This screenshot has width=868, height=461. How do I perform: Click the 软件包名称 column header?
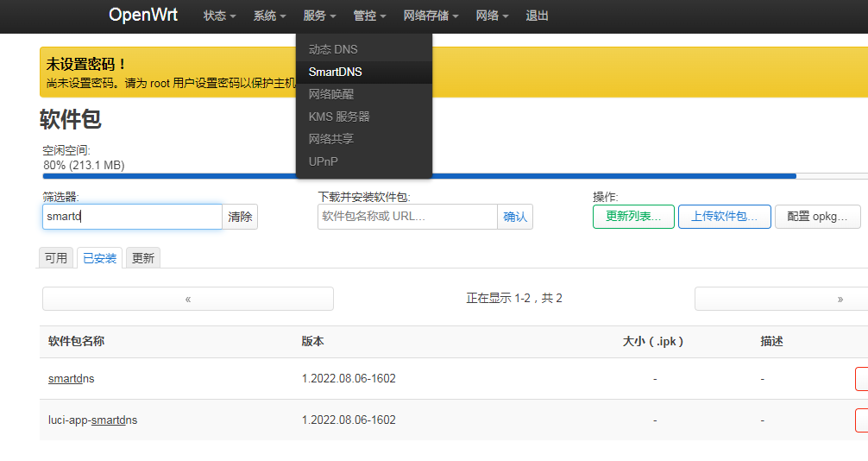click(76, 341)
